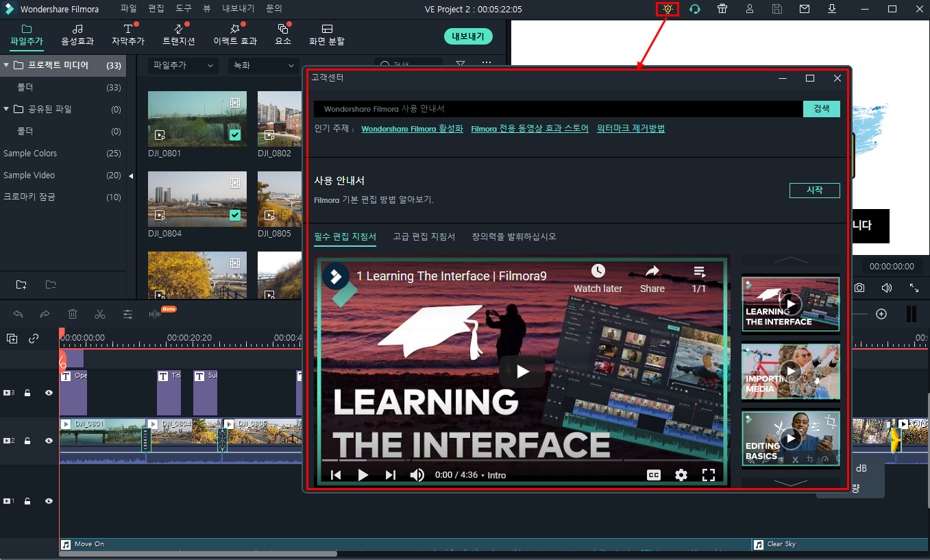Click the download arrow icon
The height and width of the screenshot is (560, 930).
tap(832, 9)
